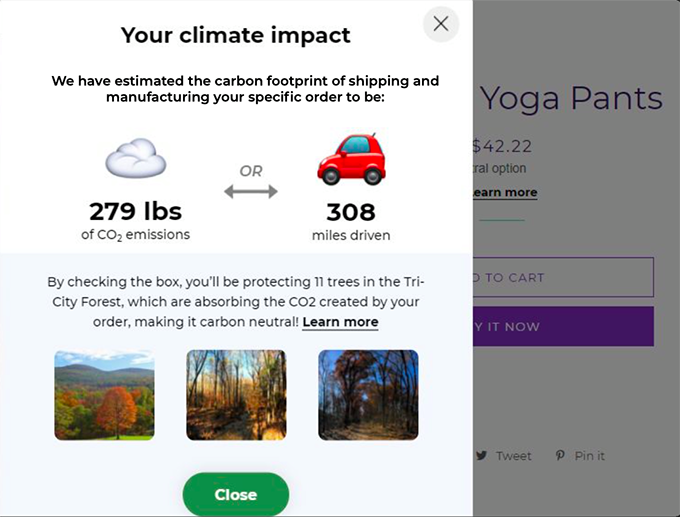Open the third forest path photo
Screen dimensions: 680x517
click(368, 395)
